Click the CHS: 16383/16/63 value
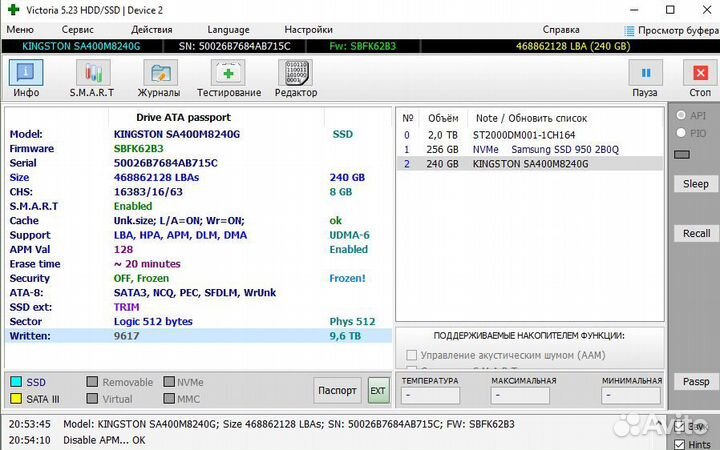 148,191
